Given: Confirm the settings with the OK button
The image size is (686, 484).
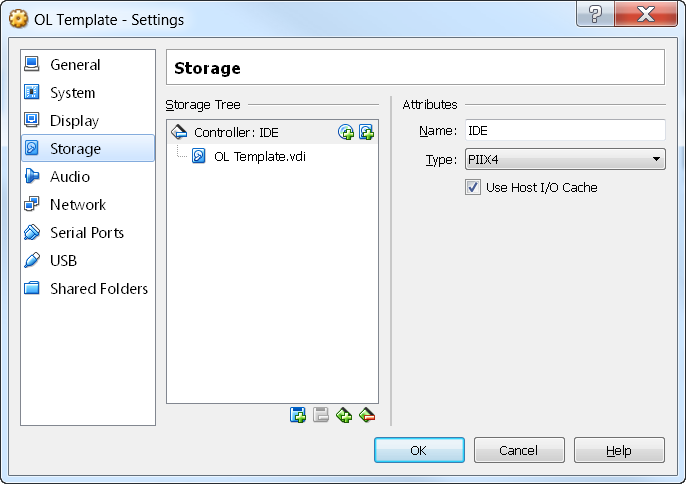Looking at the screenshot, I should 419,450.
